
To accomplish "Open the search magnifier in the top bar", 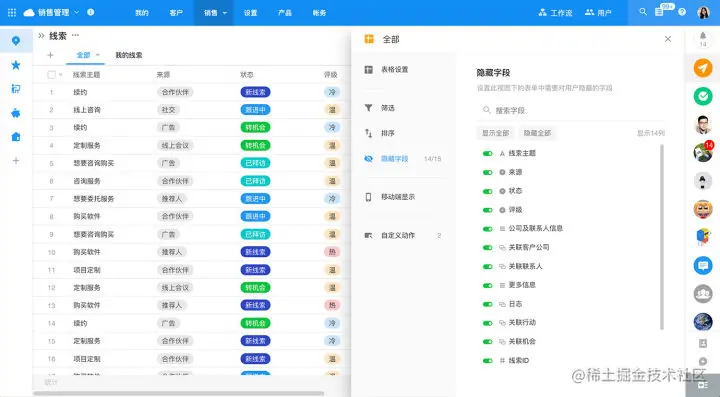I will click(643, 12).
